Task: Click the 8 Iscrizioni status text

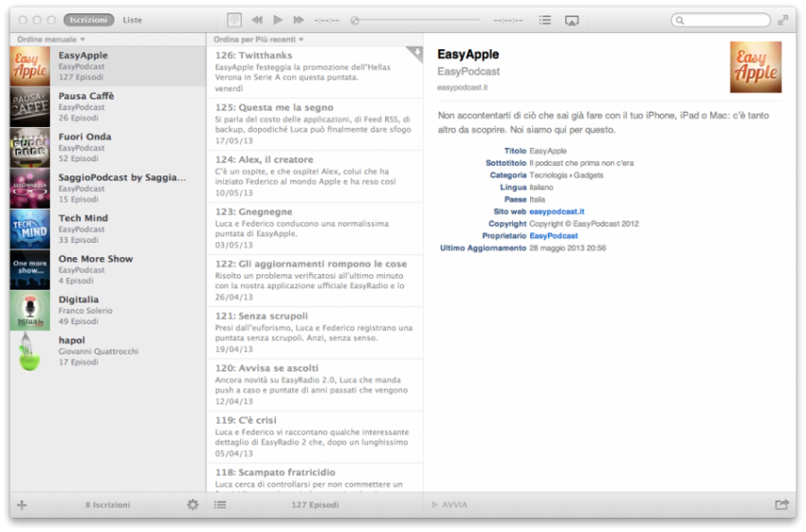Action: [107, 504]
